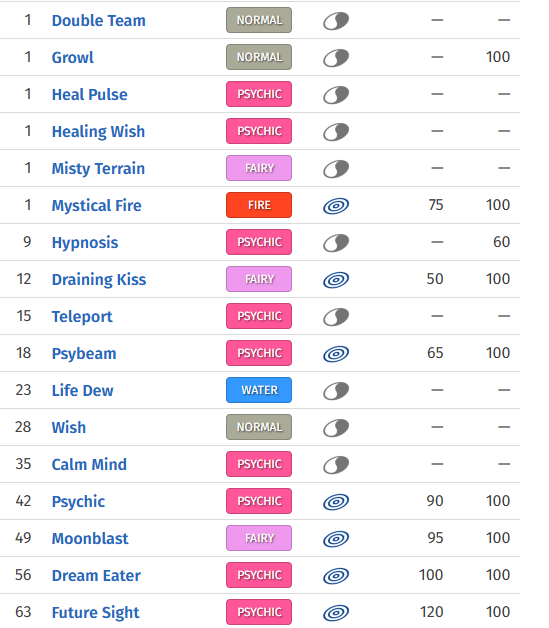The image size is (549, 628).
Task: Open the Misty Terrain move link
Action: [x=98, y=168]
